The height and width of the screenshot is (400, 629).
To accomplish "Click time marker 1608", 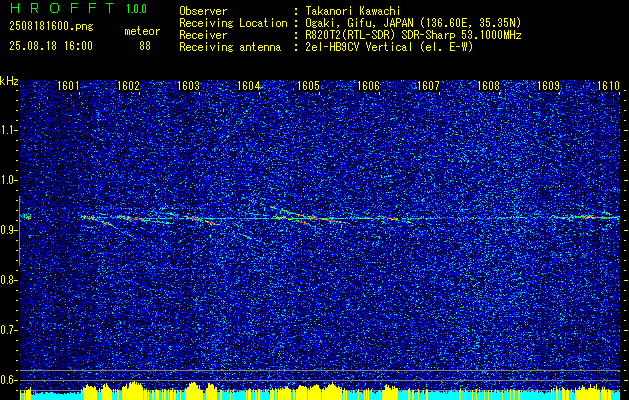I will pyautogui.click(x=488, y=86).
